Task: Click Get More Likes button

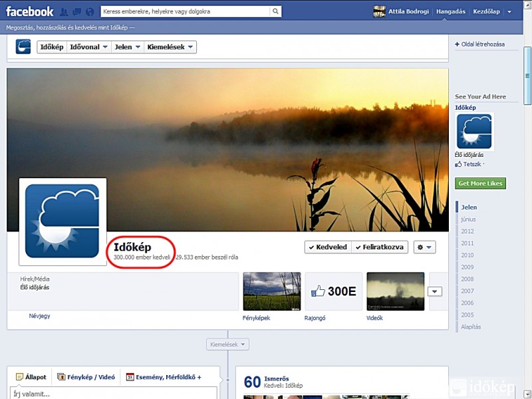Action: click(480, 184)
